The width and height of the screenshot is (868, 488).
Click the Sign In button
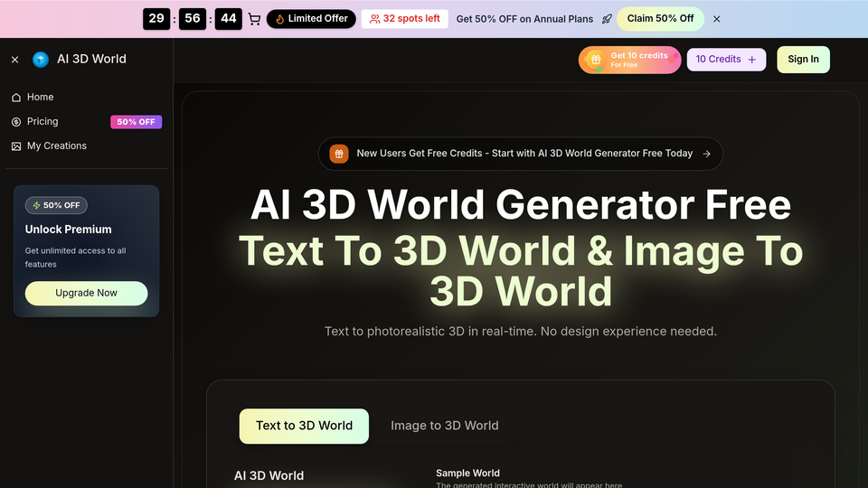[x=803, y=60]
